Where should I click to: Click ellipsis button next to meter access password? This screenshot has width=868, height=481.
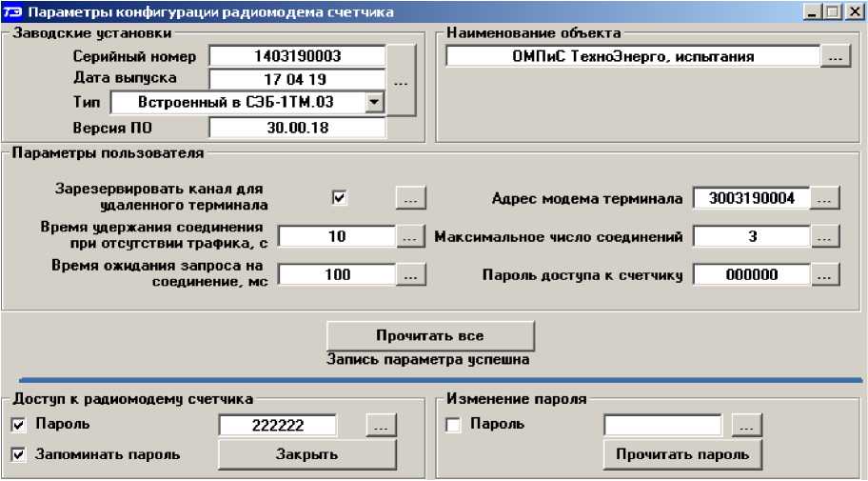[826, 274]
